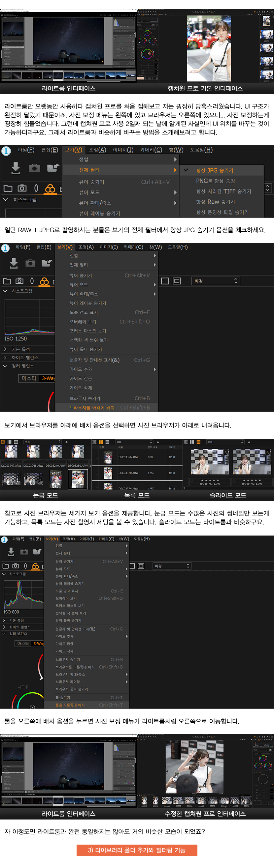Tick checkbox under DSC03266.ARW slide thumbnail

coord(233,480)
